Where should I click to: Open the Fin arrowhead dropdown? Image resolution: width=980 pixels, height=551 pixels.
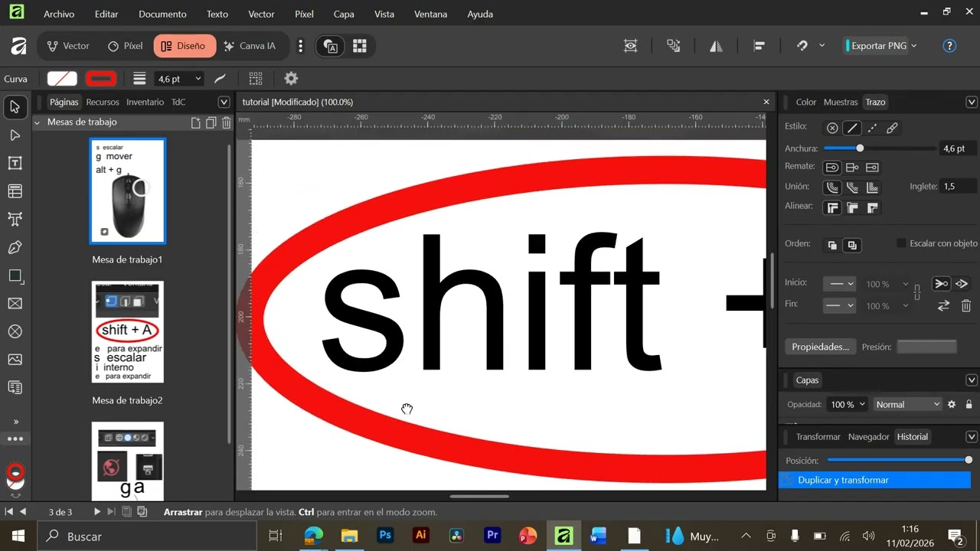coord(839,305)
